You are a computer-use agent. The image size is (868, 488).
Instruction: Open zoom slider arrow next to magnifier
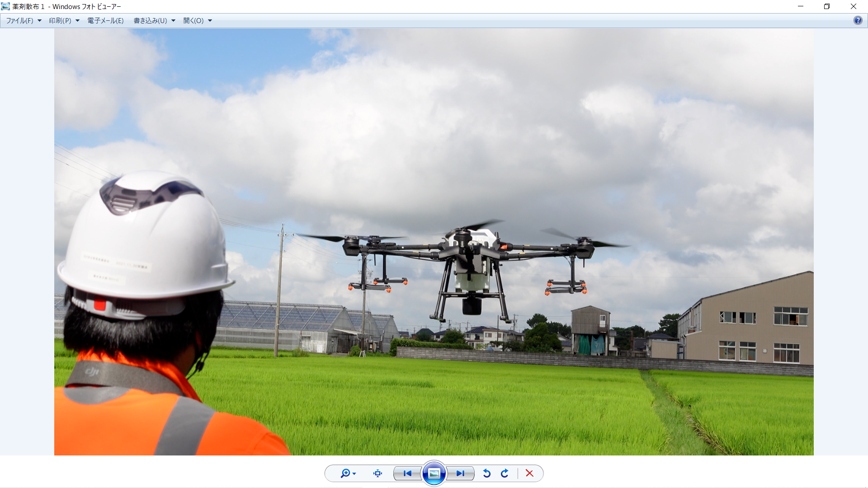pos(354,474)
